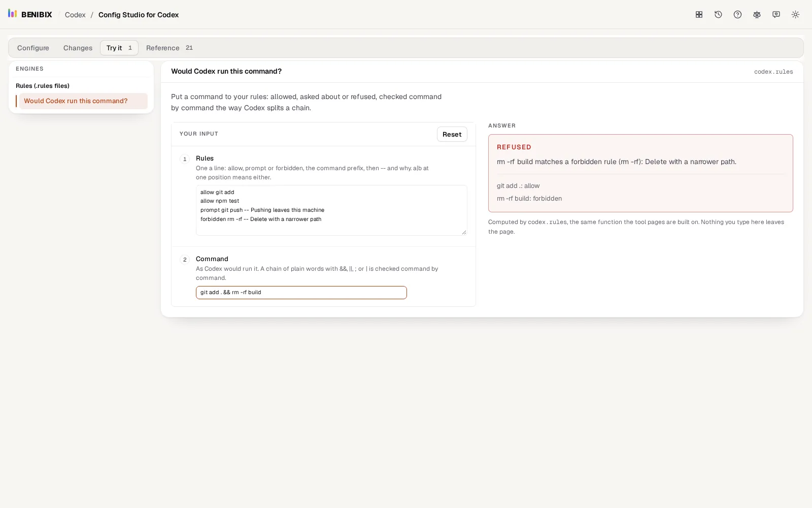
Task: Click the help question mark icon
Action: pyautogui.click(x=737, y=15)
